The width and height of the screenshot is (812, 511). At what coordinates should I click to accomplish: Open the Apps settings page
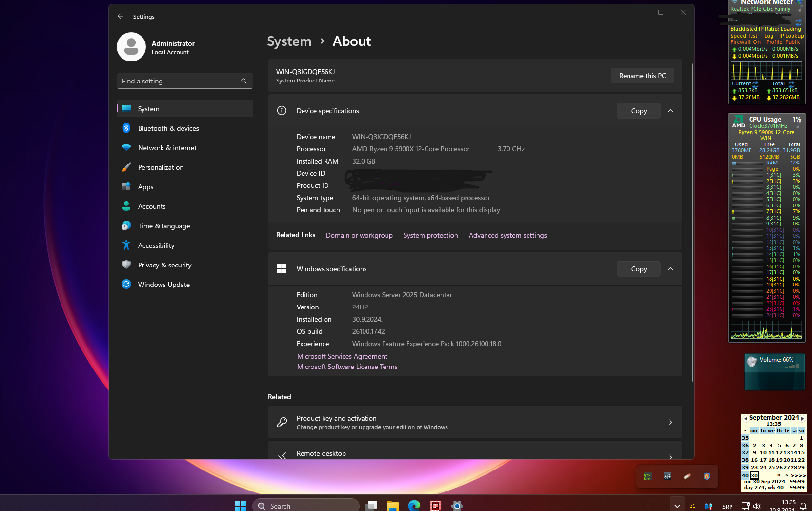point(185,187)
